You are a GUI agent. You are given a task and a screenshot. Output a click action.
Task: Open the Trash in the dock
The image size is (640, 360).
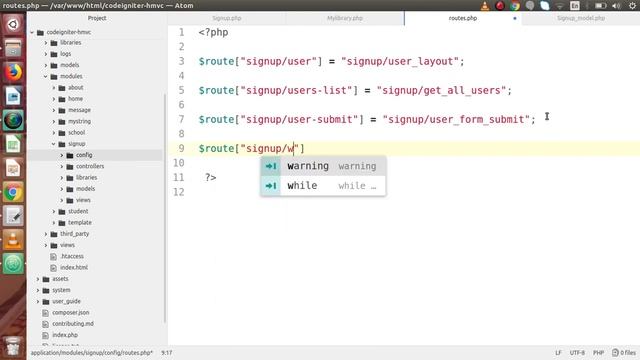[13, 346]
